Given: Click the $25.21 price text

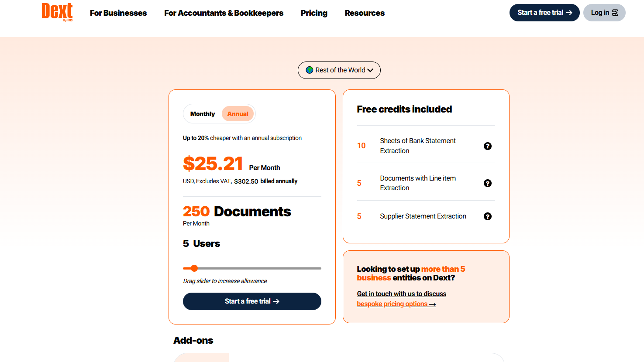Looking at the screenshot, I should (x=213, y=164).
